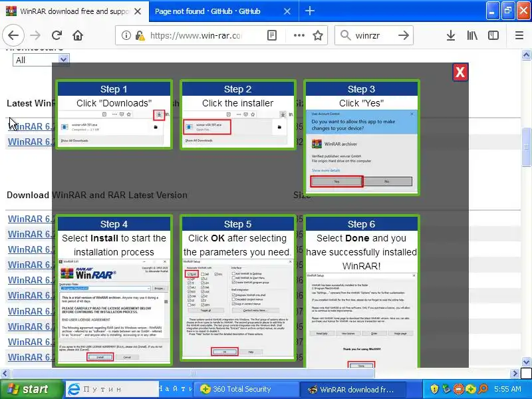Open a new tab with the plus button
The height and width of the screenshot is (399, 532).
pyautogui.click(x=309, y=11)
